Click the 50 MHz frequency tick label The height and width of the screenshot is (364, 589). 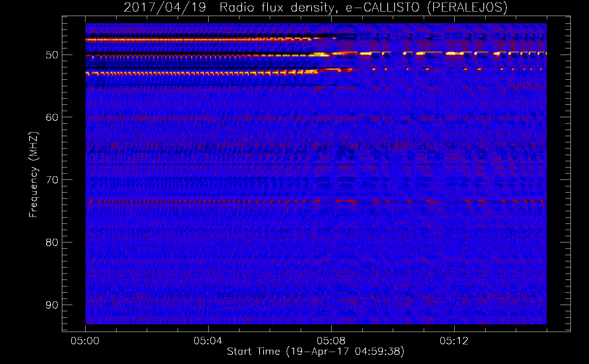pos(52,55)
